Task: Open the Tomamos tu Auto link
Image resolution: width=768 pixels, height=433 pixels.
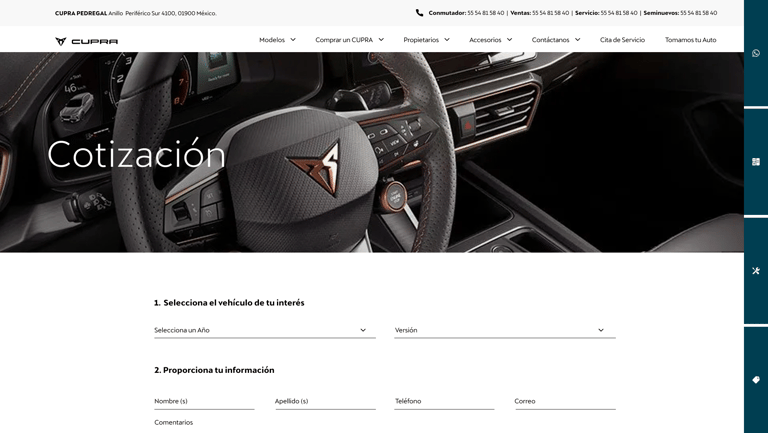Action: tap(690, 40)
